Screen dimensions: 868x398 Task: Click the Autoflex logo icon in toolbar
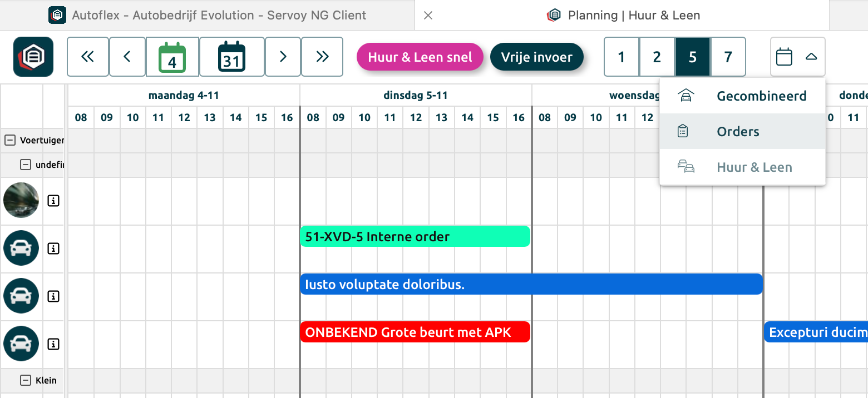click(33, 57)
